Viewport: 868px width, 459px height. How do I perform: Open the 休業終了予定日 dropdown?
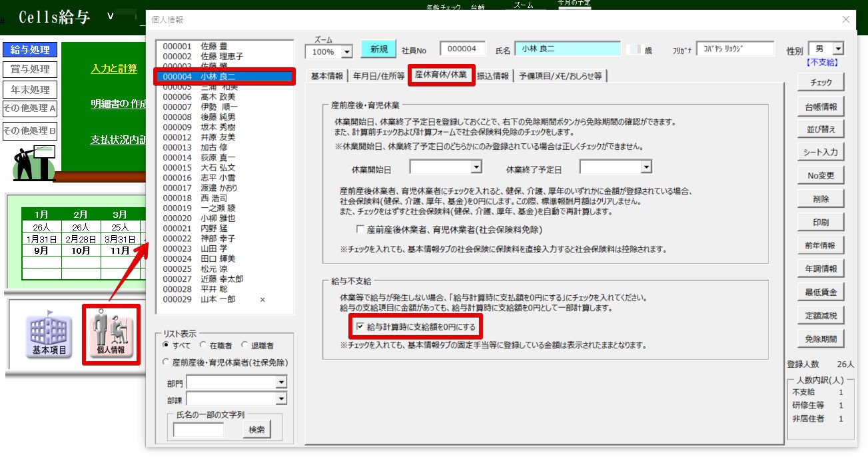[646, 167]
